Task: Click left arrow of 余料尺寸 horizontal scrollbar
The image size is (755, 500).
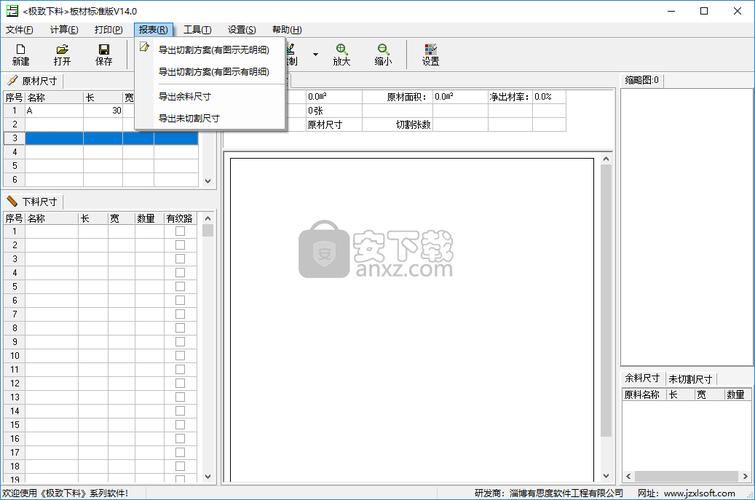Action: click(628, 476)
